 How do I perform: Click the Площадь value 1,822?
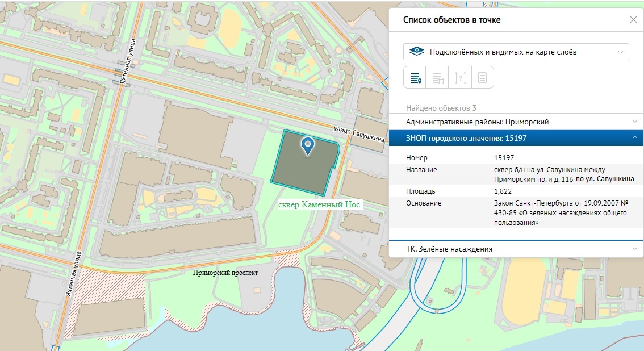pyautogui.click(x=504, y=191)
